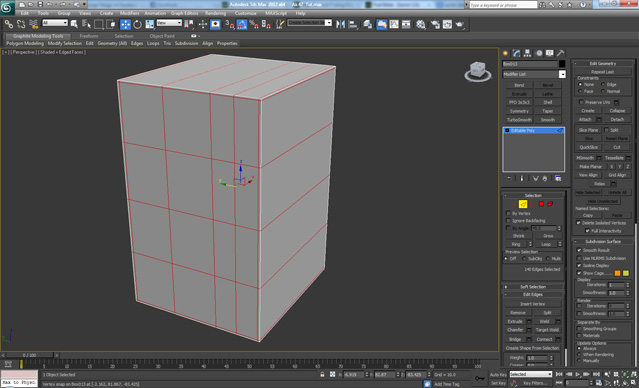Click the 3ds Max application logo button
The image size is (639, 388).
click(7, 8)
